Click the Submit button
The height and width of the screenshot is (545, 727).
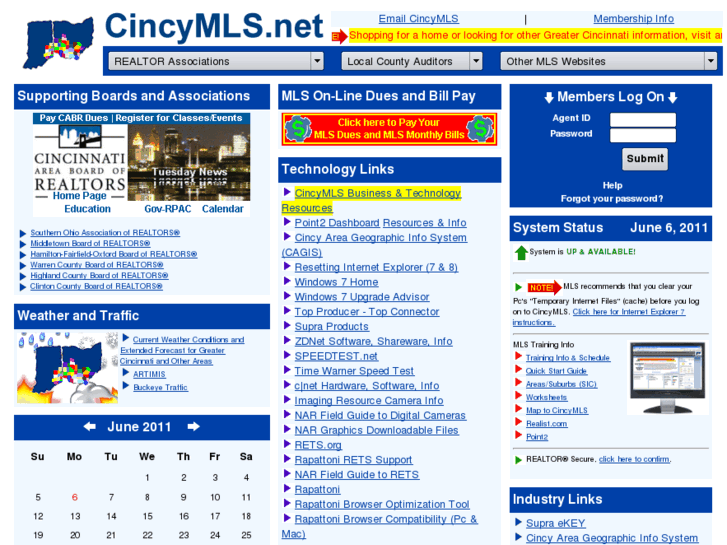(645, 159)
